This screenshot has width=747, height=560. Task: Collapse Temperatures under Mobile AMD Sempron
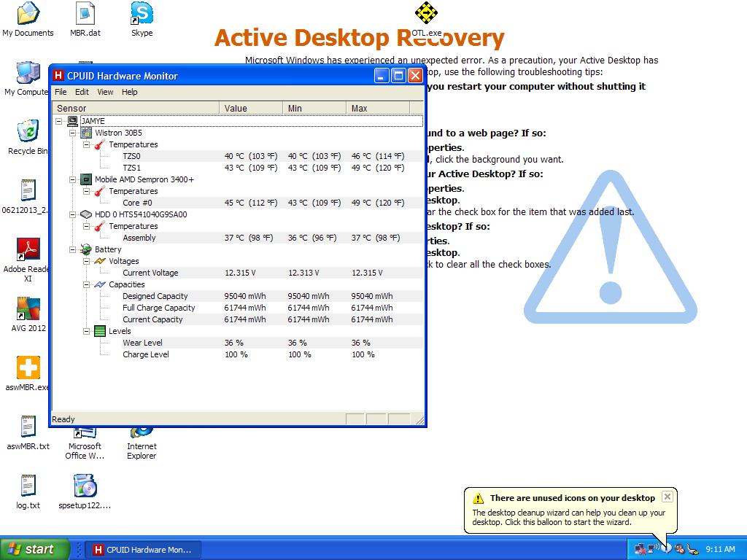pos(86,192)
